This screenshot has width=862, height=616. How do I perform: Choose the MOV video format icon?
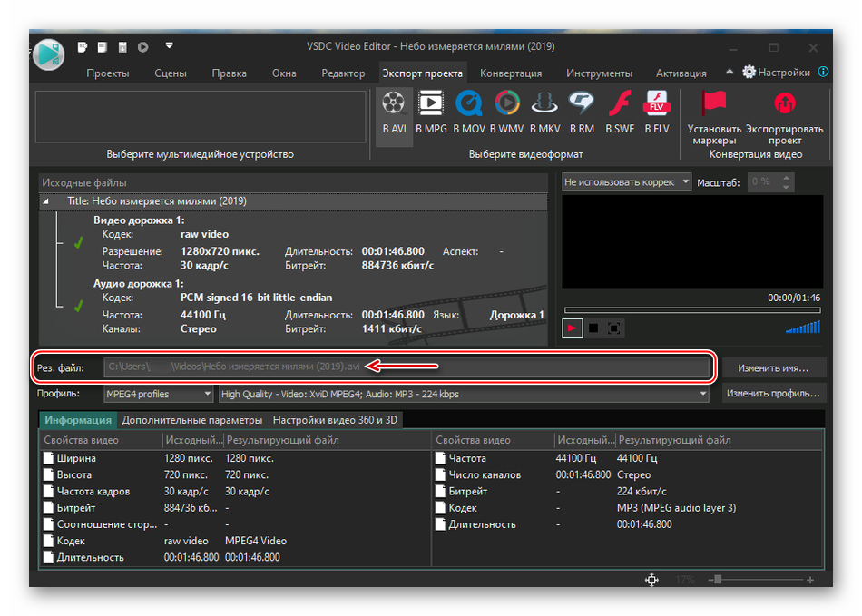pos(468,112)
